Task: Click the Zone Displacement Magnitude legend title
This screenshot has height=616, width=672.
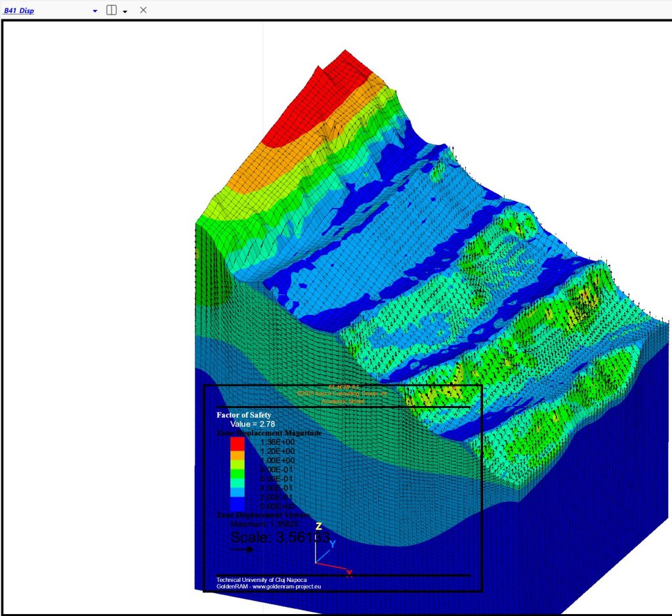Action: (x=268, y=433)
